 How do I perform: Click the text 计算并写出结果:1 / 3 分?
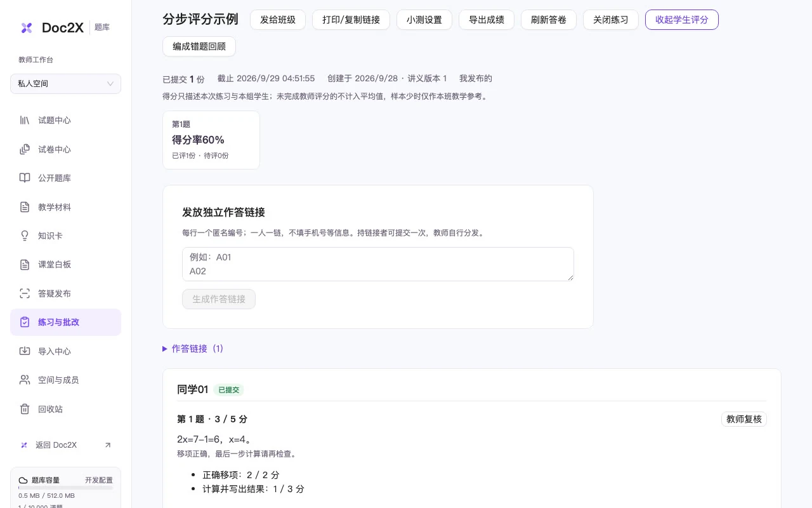pos(253,489)
